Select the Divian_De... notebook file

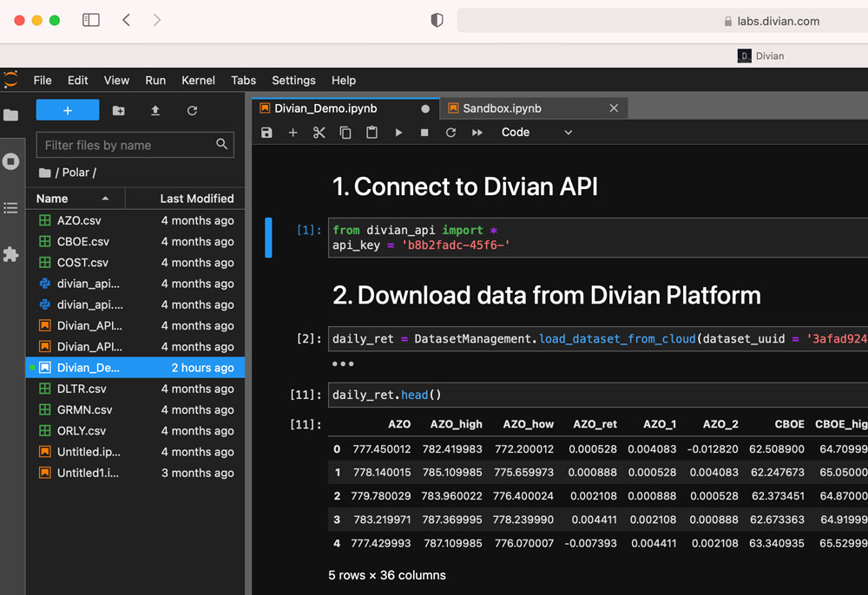pos(135,367)
